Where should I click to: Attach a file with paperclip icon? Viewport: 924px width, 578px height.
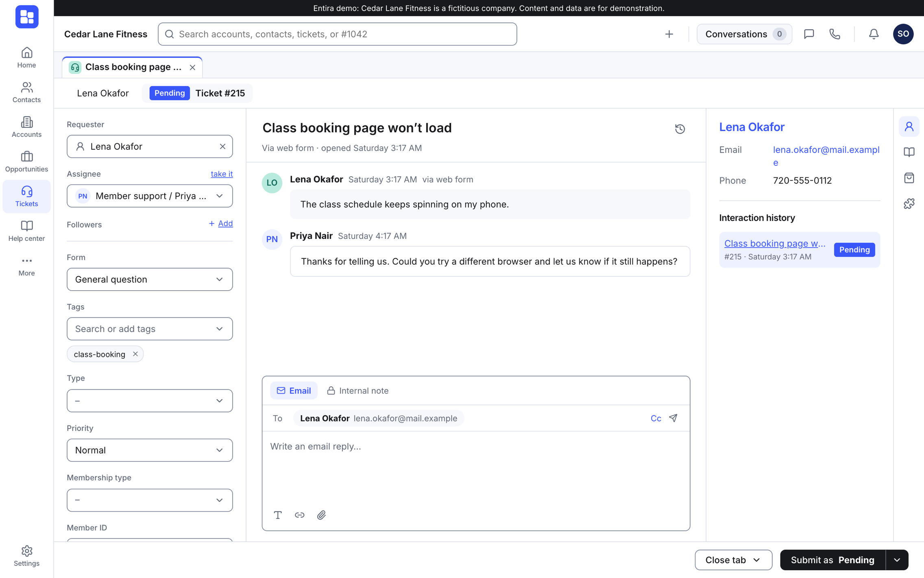[x=321, y=515]
